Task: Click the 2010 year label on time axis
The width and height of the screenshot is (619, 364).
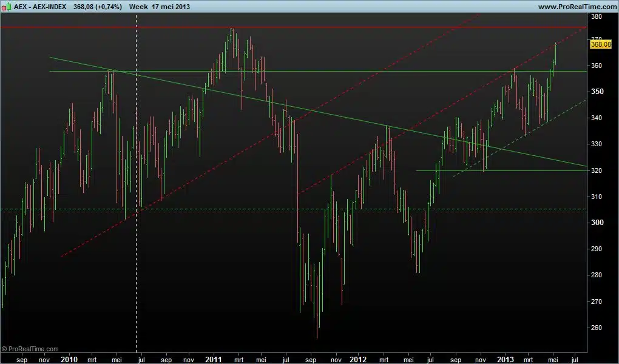Action: tap(69, 359)
